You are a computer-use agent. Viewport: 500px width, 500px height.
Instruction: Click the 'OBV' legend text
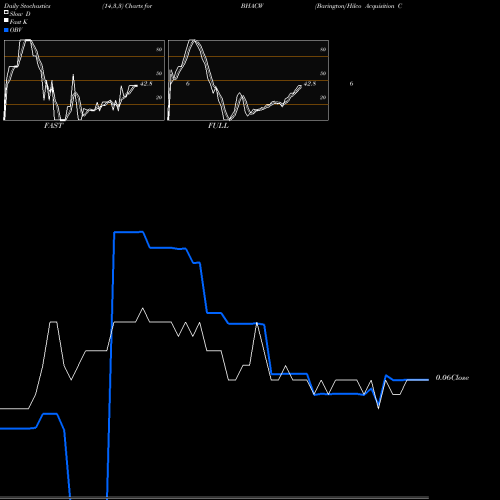[16, 30]
